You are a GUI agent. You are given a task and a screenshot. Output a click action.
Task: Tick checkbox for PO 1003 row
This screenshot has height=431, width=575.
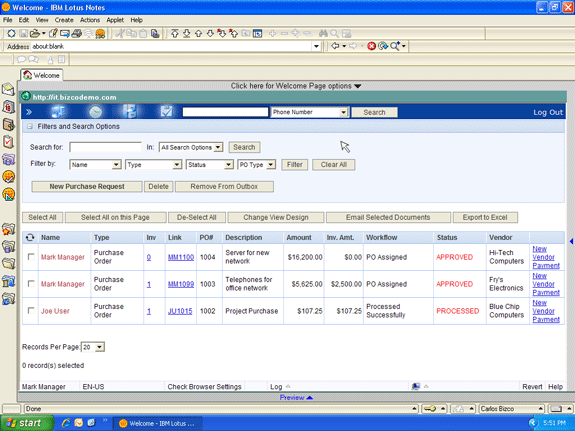click(31, 284)
